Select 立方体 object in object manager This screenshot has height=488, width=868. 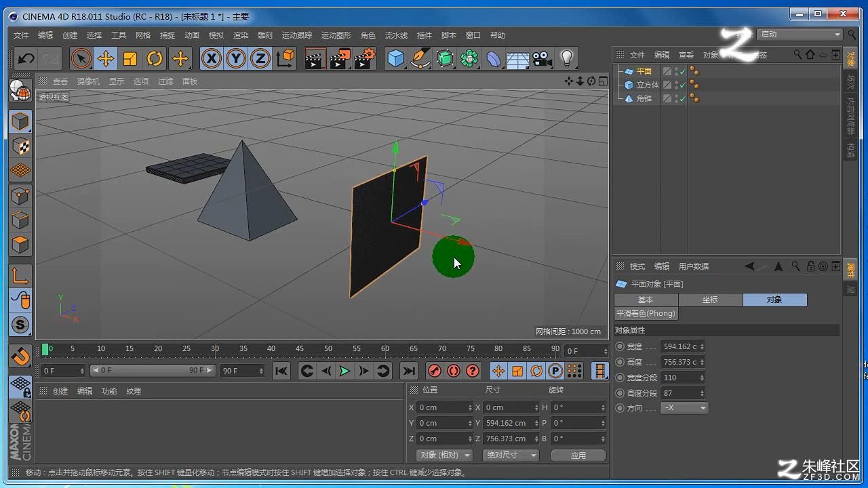coord(648,85)
